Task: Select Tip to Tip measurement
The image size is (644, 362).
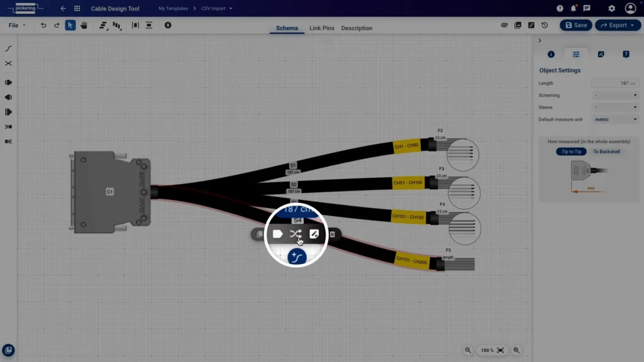Action: pos(571,151)
